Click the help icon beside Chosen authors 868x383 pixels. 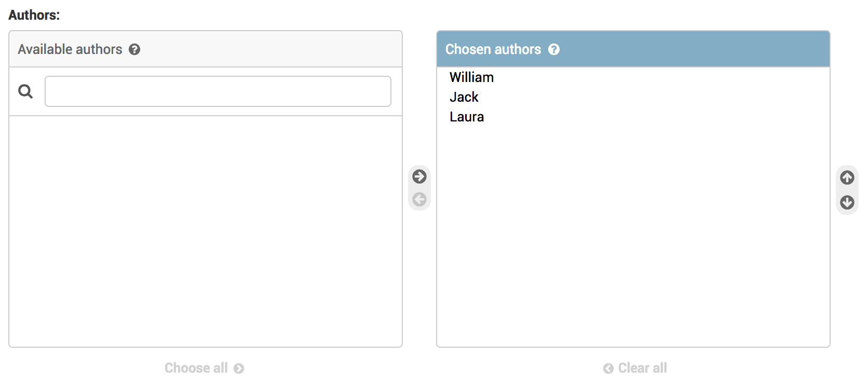pyautogui.click(x=554, y=49)
